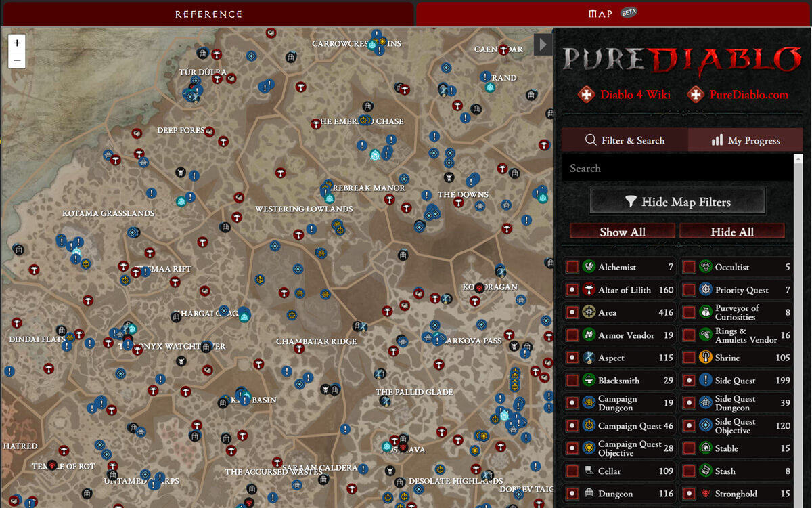Open the Altar of Lilith marker on Caen Adar

pos(503,49)
